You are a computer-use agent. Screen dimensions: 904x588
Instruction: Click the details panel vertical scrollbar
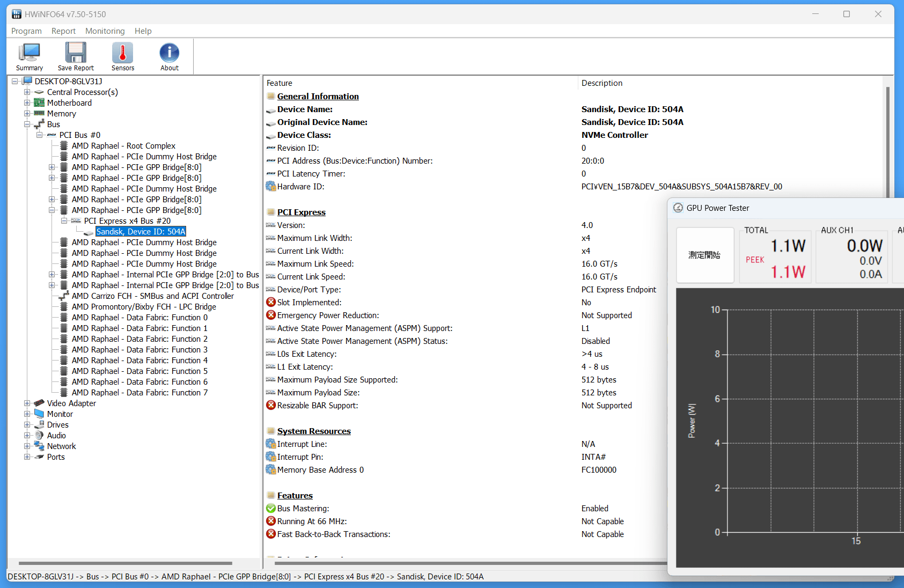[888, 142]
